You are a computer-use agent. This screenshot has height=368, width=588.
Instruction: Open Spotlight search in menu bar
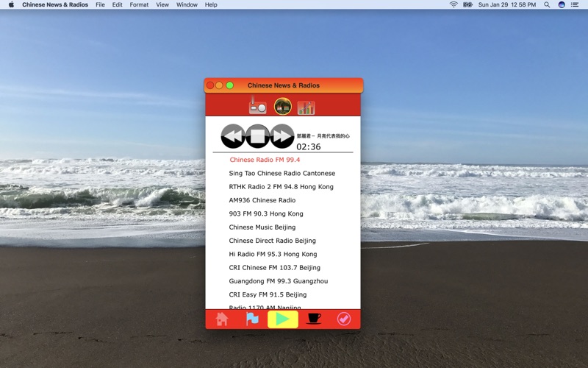[x=547, y=4]
